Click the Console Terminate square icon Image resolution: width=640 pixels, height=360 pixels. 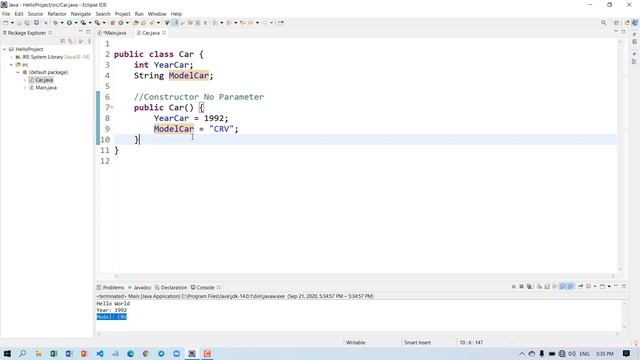pyautogui.click(x=513, y=287)
